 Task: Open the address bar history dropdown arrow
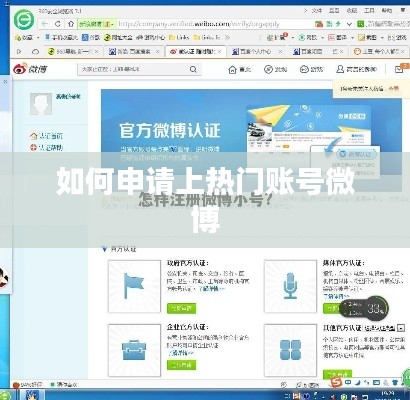pos(349,24)
